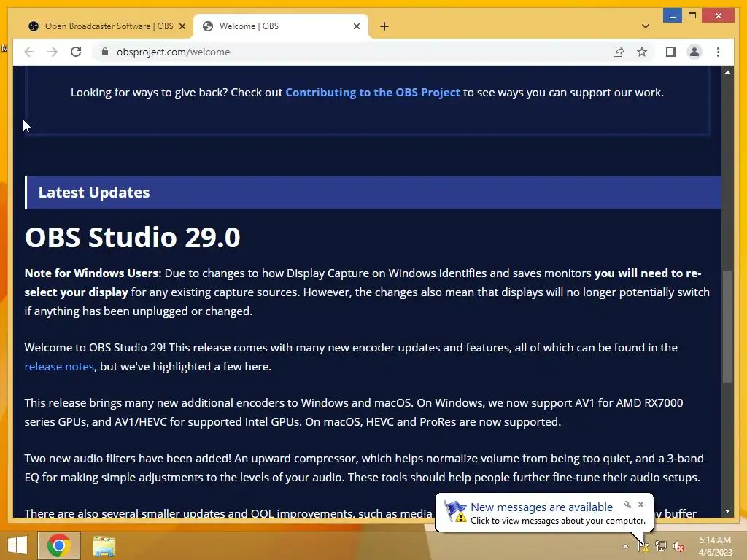Click the Action Center flag tray icon
Screen dimensions: 747x560
point(643,546)
